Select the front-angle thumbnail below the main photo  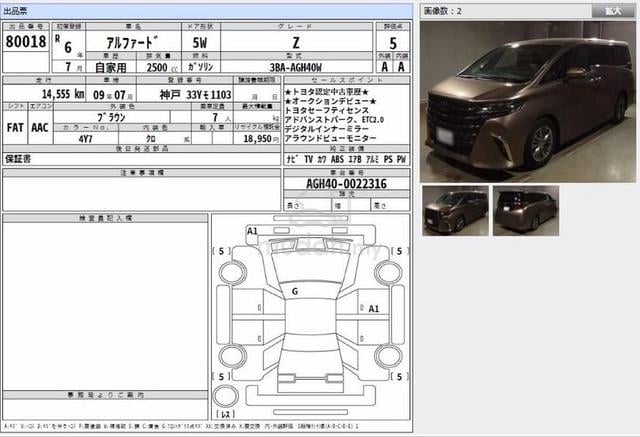455,211
